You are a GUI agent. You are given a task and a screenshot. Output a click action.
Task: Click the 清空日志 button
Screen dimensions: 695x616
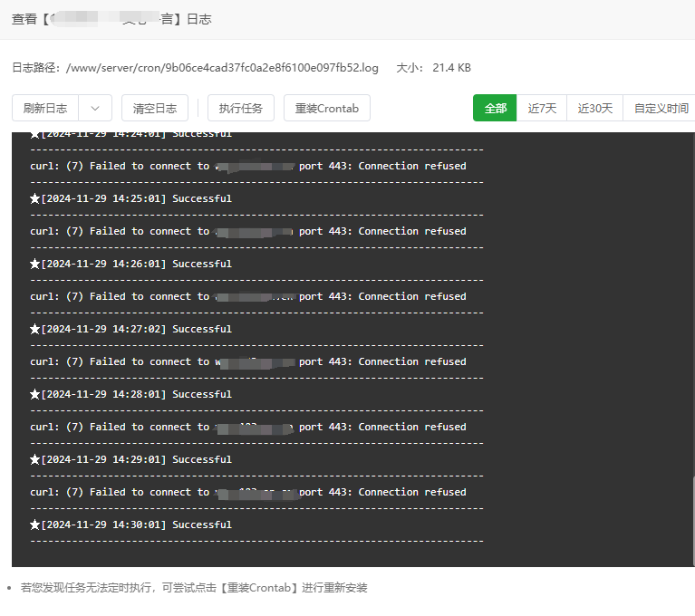point(155,108)
